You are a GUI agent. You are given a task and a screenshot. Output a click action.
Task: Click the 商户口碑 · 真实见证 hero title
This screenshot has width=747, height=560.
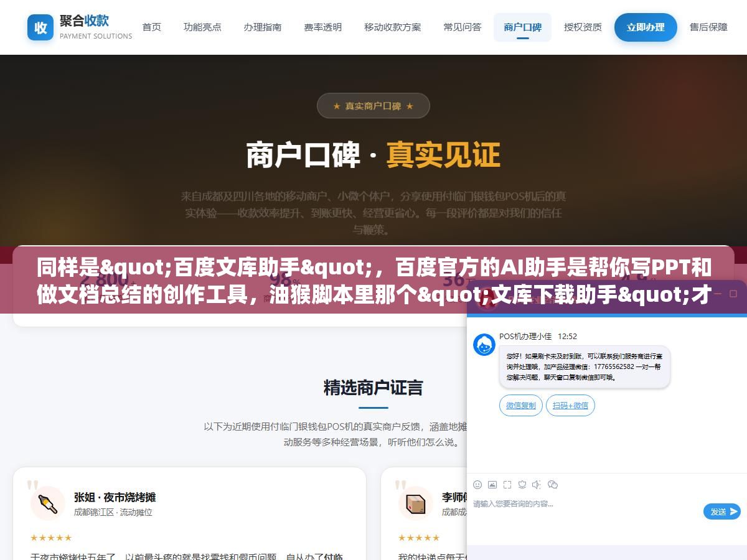374,156
